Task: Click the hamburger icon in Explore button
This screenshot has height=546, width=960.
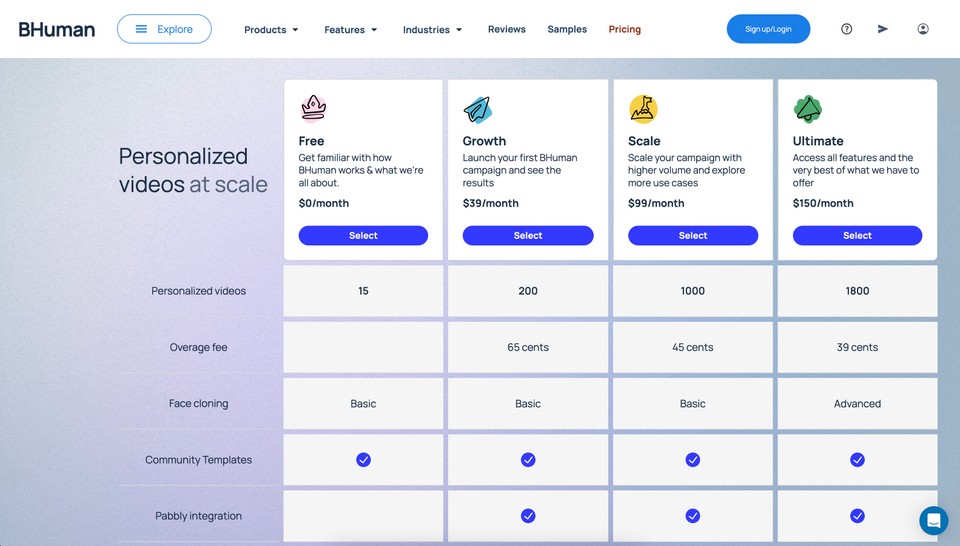Action: pyautogui.click(x=141, y=29)
